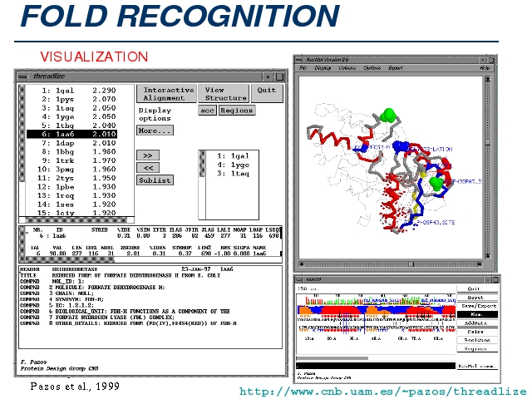The image size is (532, 399).
Task: Open the Colours menu in RasMol
Action: pyautogui.click(x=347, y=68)
